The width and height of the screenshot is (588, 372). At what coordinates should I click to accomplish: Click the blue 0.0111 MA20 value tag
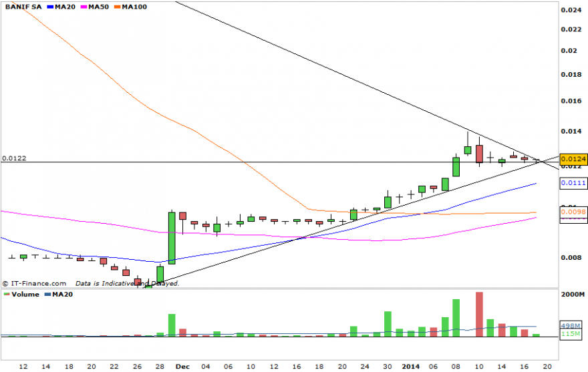click(x=573, y=183)
